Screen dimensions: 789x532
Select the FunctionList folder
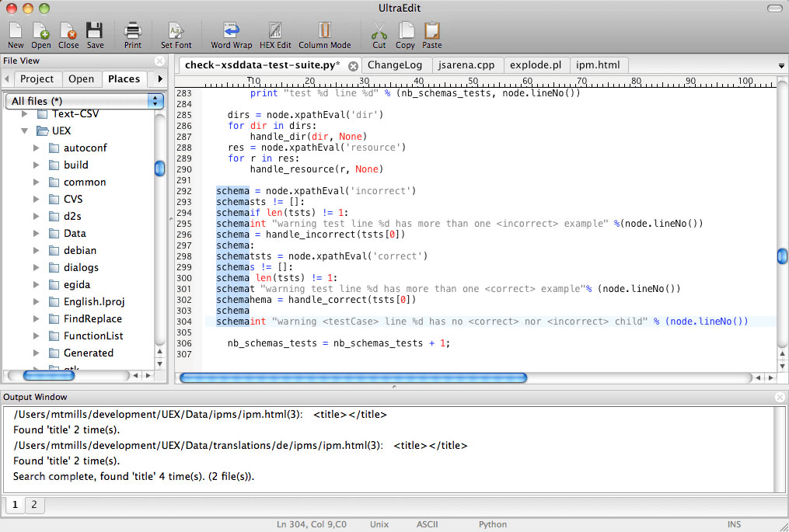point(93,336)
